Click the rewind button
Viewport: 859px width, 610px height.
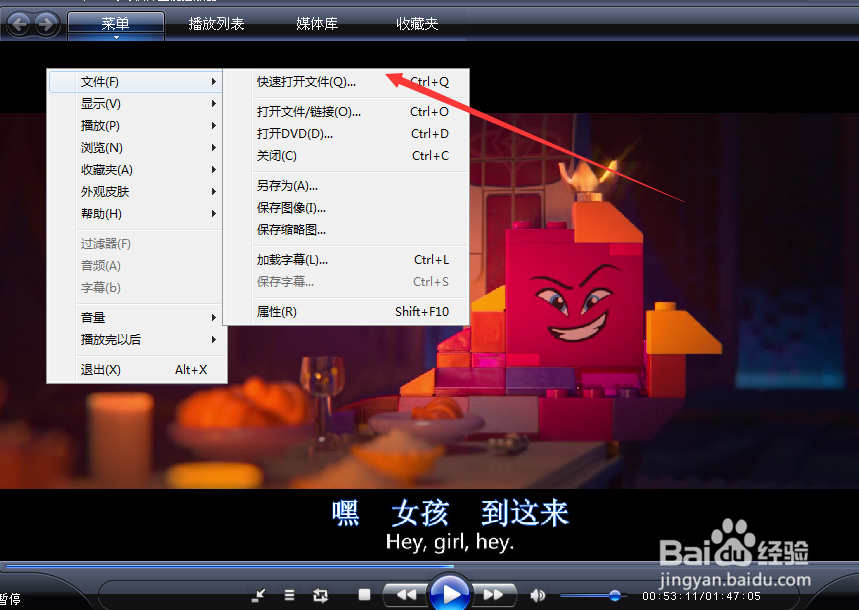(406, 595)
